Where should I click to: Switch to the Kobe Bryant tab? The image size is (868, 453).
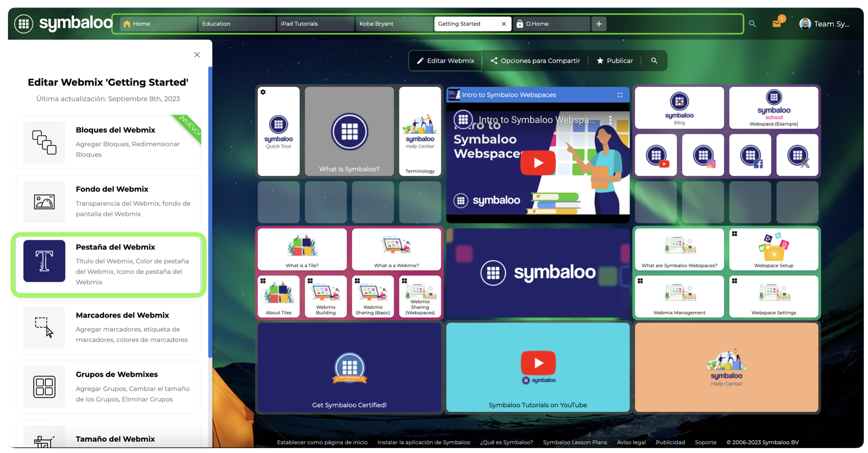[x=394, y=24]
